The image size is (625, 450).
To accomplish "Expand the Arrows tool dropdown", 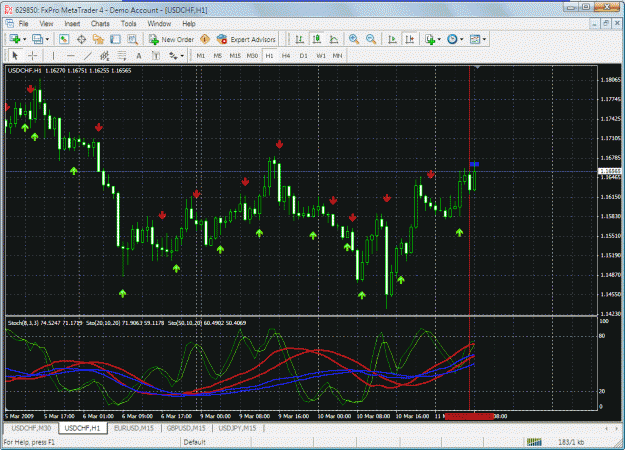I will [182, 56].
